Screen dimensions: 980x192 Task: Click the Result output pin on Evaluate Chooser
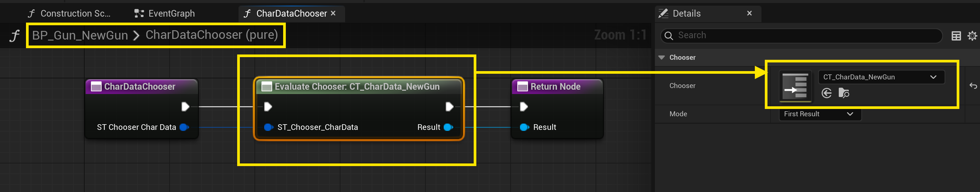point(448,127)
